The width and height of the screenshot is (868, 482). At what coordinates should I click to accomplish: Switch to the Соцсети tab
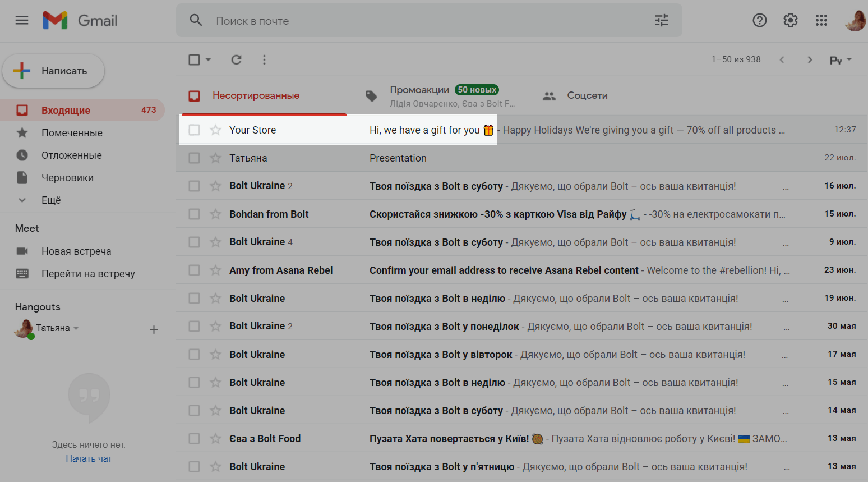coord(587,95)
